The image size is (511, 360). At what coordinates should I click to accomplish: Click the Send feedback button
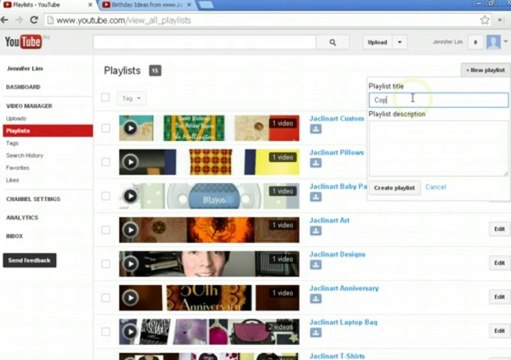point(29,260)
